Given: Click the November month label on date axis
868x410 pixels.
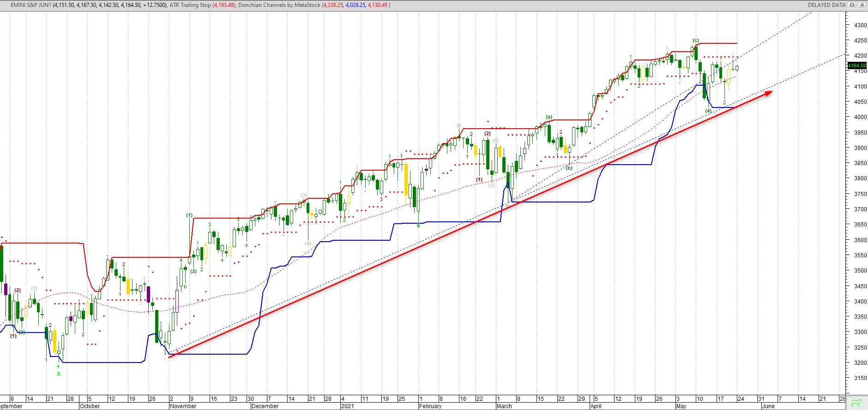Looking at the screenshot, I should [183, 406].
